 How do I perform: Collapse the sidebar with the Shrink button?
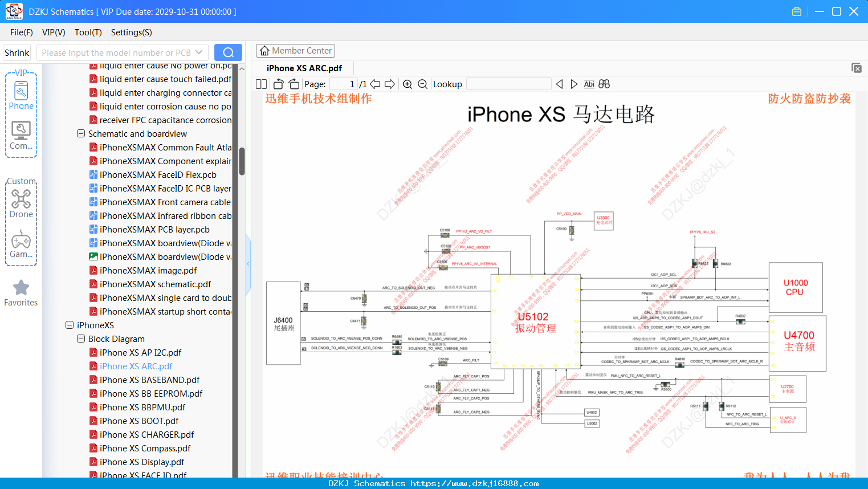[x=17, y=52]
